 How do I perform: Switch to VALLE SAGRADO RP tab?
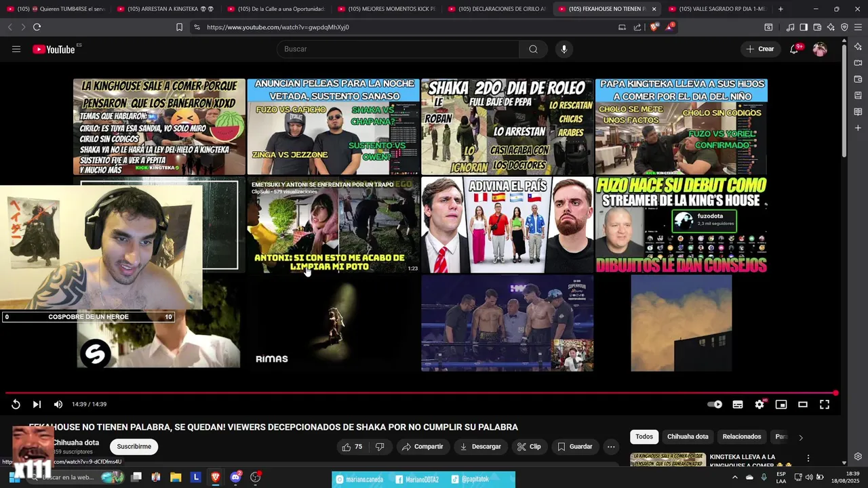click(x=716, y=9)
